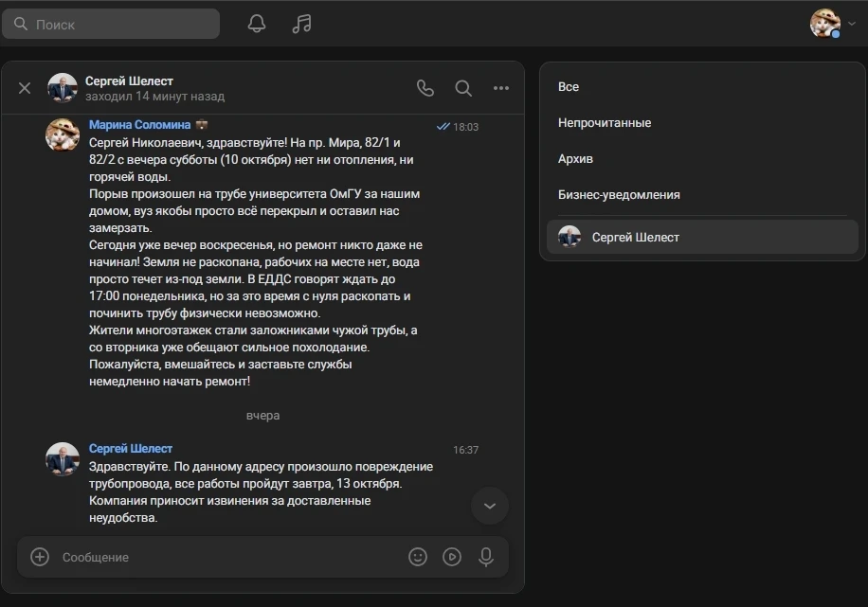
Task: Open the music section icon
Action: point(301,24)
